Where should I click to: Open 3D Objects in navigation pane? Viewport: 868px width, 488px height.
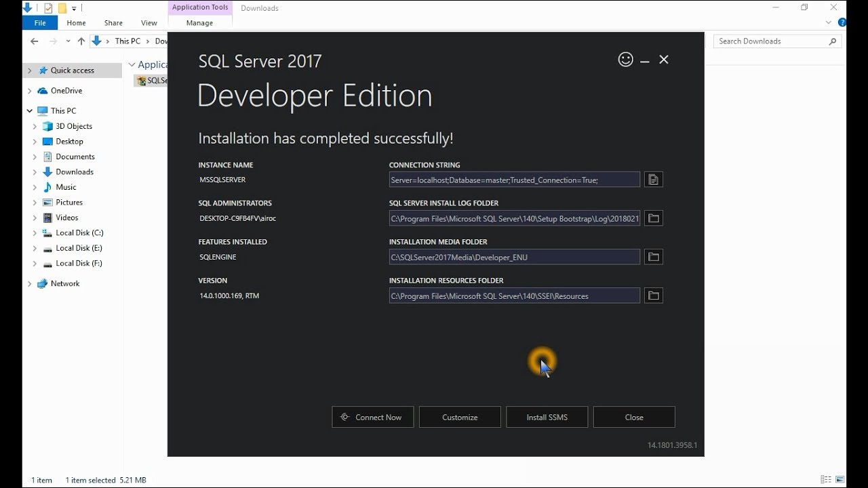tap(74, 126)
